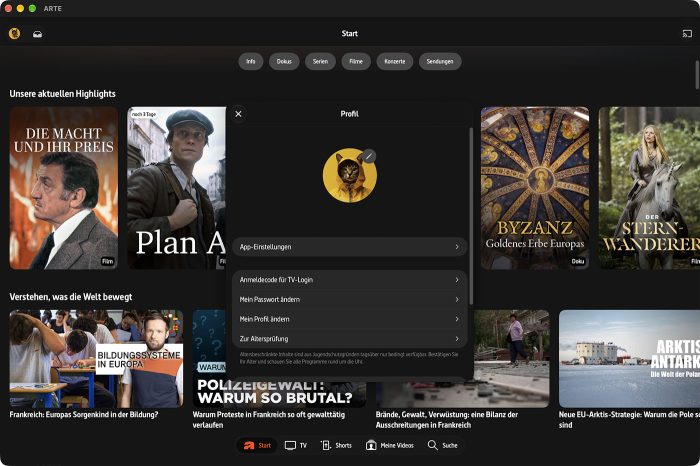Open the Start tab with ARTE logo
The width and height of the screenshot is (700, 466).
point(257,445)
